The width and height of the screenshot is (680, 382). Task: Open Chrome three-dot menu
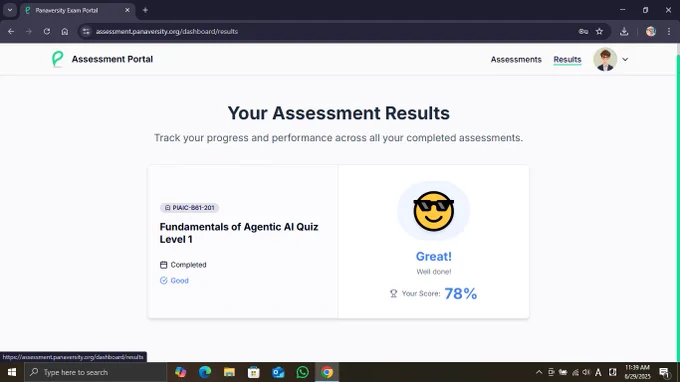[669, 31]
